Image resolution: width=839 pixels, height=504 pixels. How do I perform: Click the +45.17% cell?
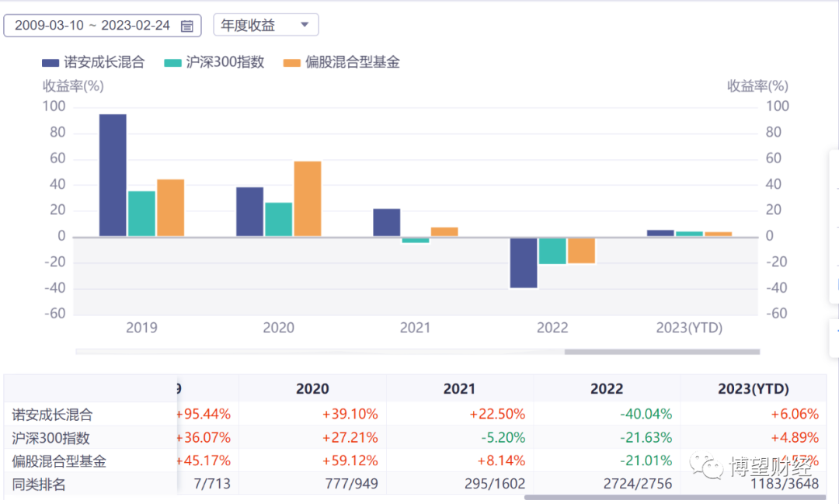click(204, 461)
